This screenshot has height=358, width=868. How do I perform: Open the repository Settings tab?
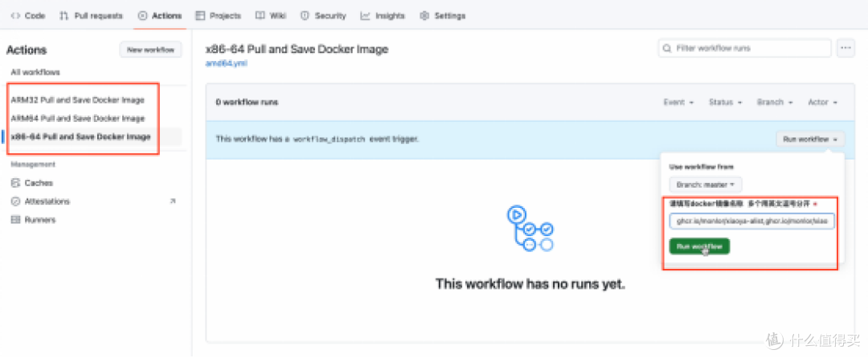(443, 16)
